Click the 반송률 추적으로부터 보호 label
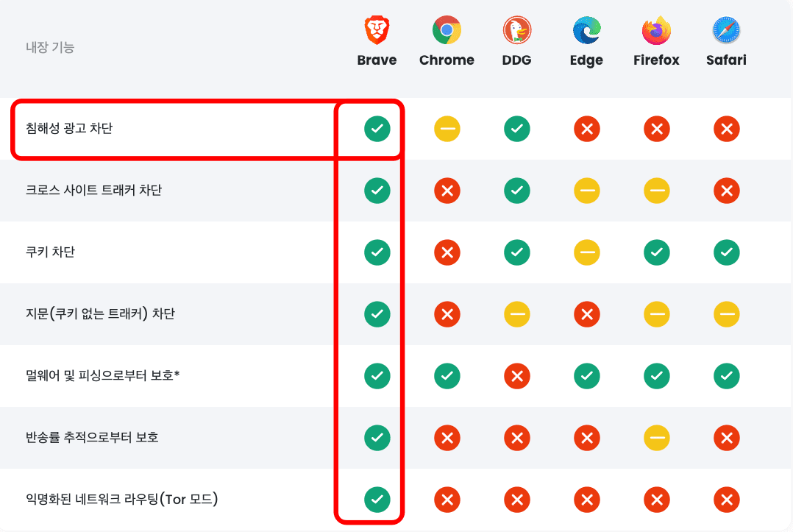Image resolution: width=793 pixels, height=532 pixels. click(92, 437)
